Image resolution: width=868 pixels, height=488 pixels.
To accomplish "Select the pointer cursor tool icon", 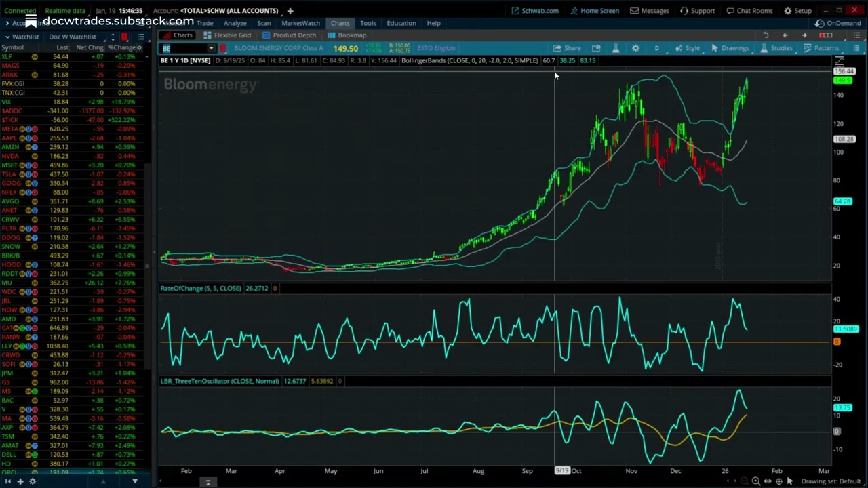I will pos(790,481).
